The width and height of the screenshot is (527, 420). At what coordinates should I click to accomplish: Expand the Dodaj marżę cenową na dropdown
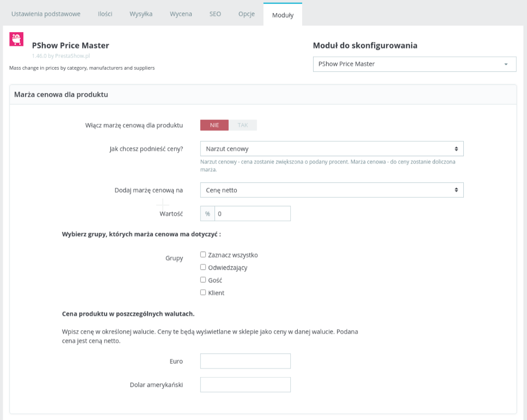tap(332, 190)
